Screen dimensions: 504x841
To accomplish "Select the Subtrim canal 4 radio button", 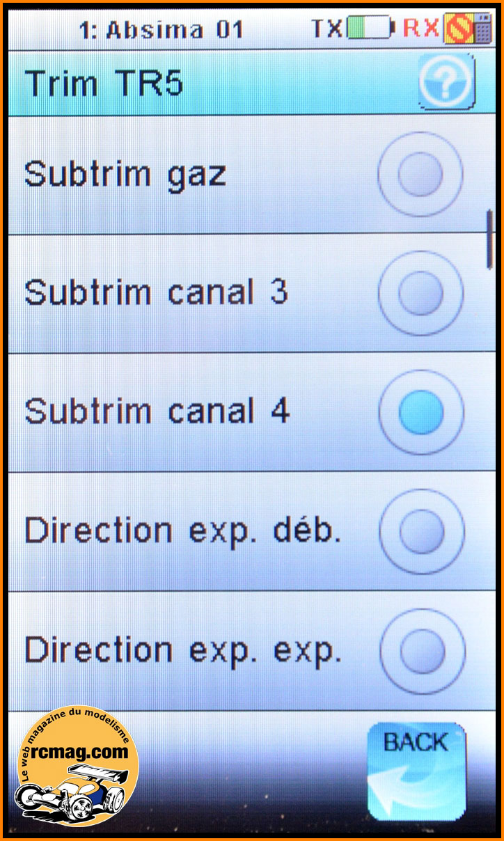I will click(x=421, y=413).
